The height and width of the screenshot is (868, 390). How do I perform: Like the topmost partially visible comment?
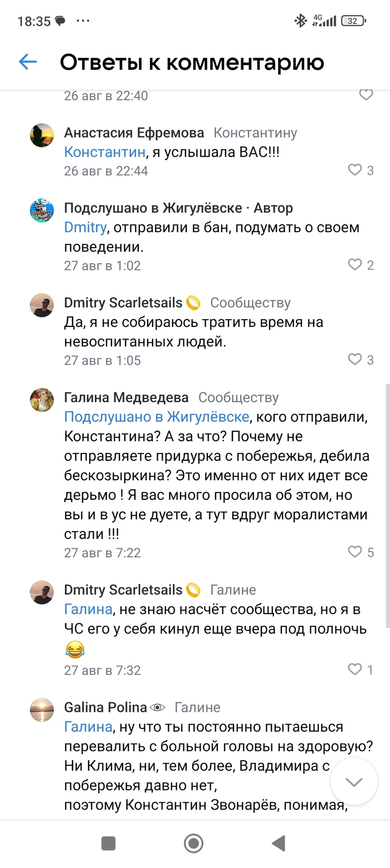[x=366, y=95]
